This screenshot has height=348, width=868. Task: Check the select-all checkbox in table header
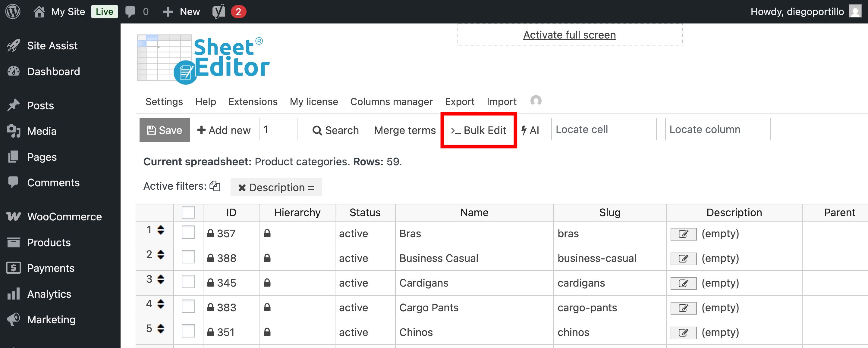[x=188, y=212]
